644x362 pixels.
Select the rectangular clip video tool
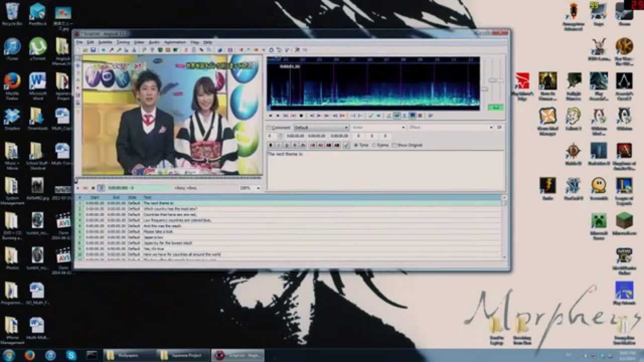78,95
